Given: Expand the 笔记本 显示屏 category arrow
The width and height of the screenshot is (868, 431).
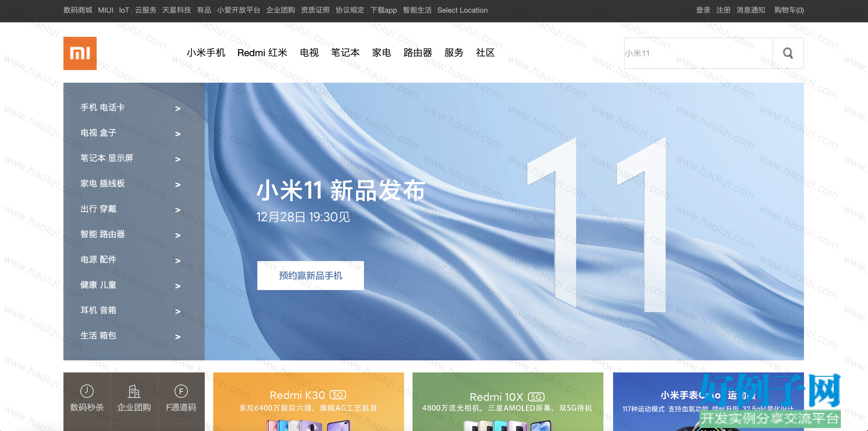Looking at the screenshot, I should tap(178, 159).
